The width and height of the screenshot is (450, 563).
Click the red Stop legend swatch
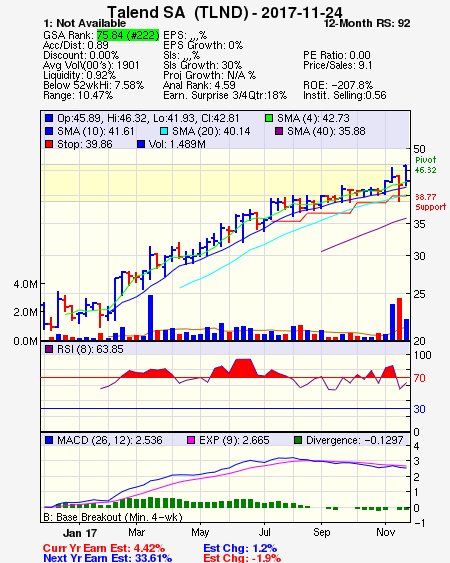[x=49, y=144]
